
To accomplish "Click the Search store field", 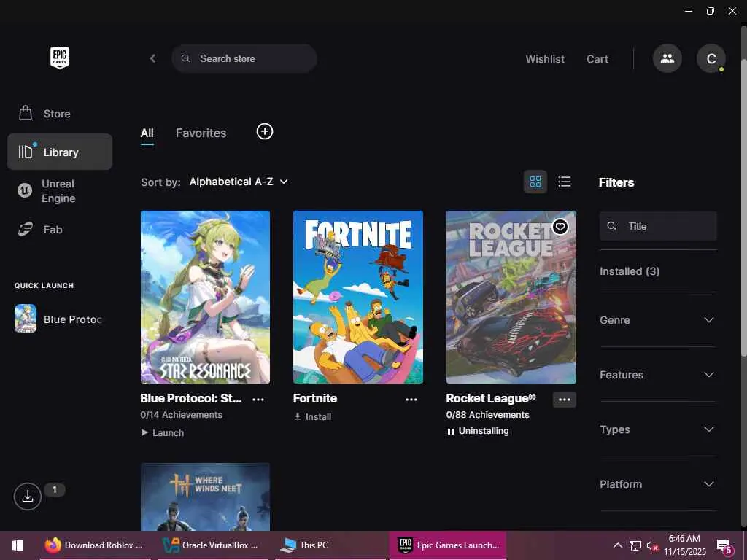I will (244, 58).
